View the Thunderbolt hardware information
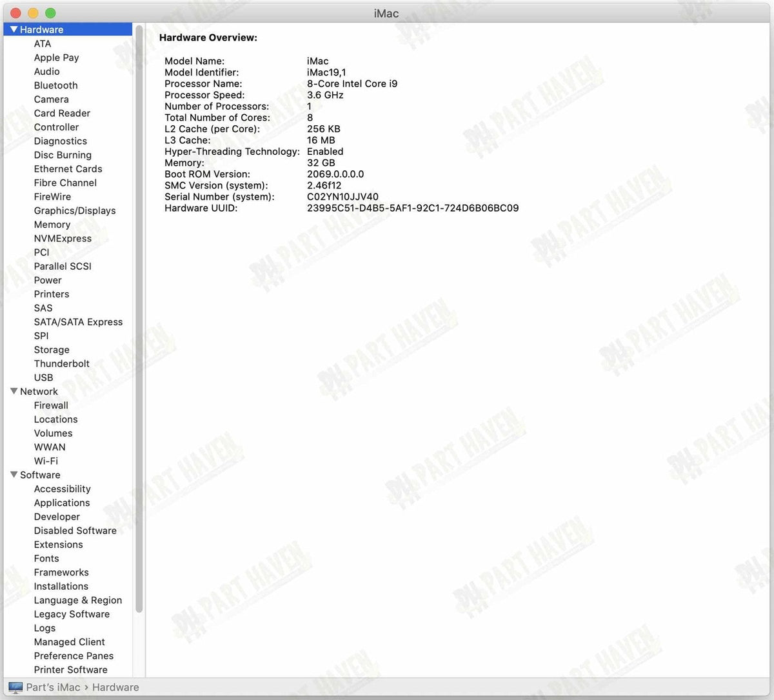Image resolution: width=774 pixels, height=700 pixels. pos(61,364)
